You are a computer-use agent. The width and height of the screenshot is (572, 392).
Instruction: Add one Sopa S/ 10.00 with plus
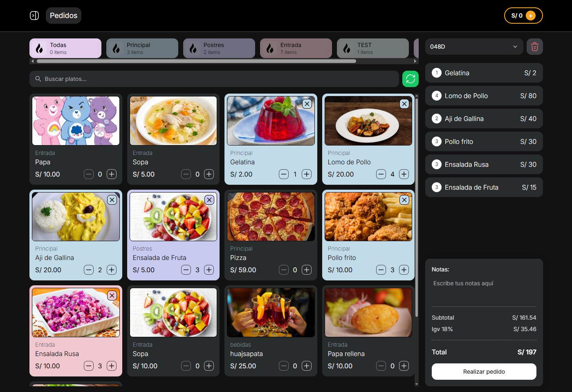209,366
